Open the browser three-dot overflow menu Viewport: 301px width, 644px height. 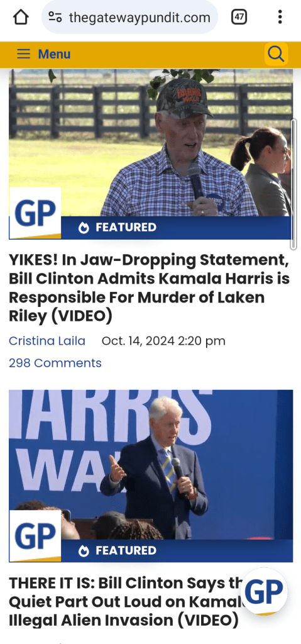point(280,17)
